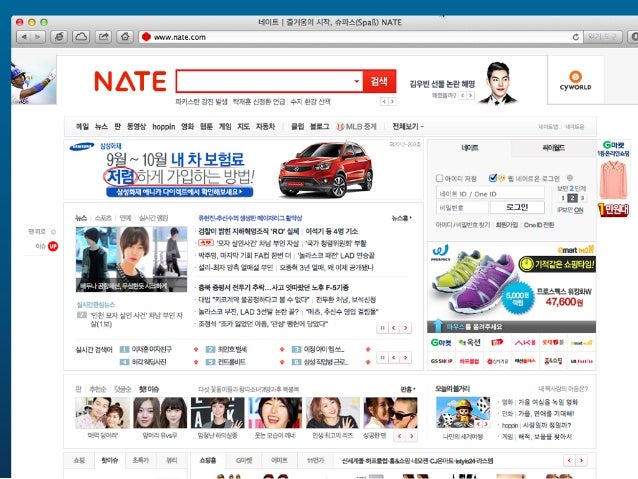This screenshot has width=638, height=479.
Task: Open 동영상 in navigation bar
Action: coord(136,127)
